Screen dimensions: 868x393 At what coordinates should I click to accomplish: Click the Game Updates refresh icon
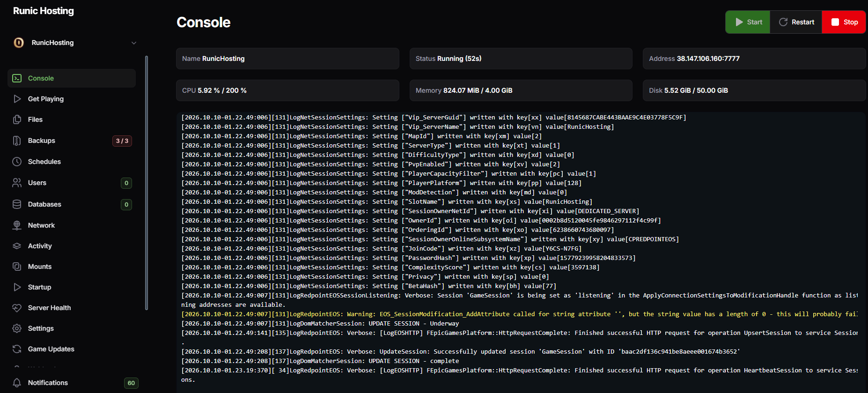(x=17, y=349)
